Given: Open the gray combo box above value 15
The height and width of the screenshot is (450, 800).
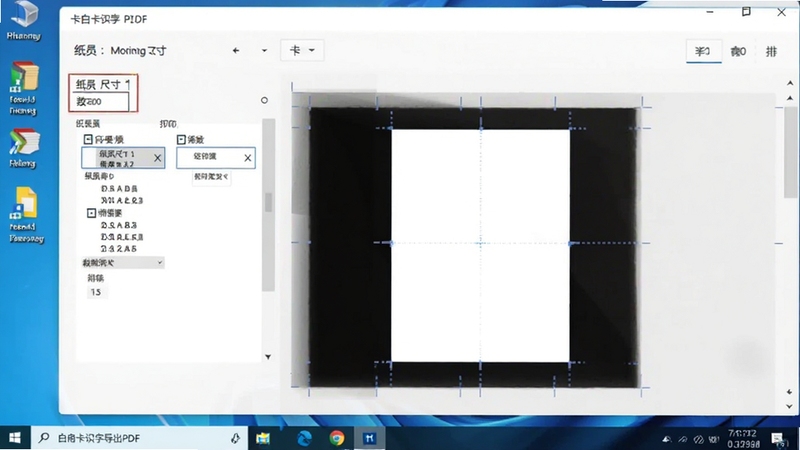Looking at the screenshot, I should (122, 263).
